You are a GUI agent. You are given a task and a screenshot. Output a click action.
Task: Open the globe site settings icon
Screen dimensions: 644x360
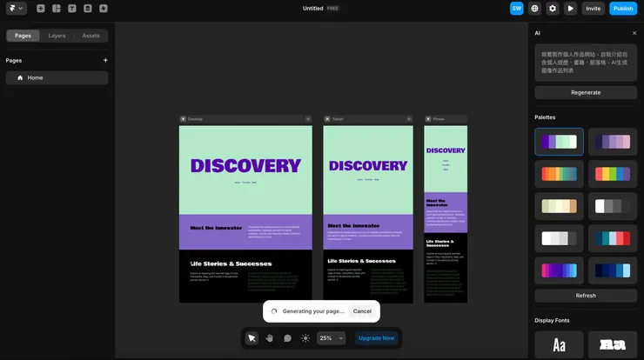(534, 8)
